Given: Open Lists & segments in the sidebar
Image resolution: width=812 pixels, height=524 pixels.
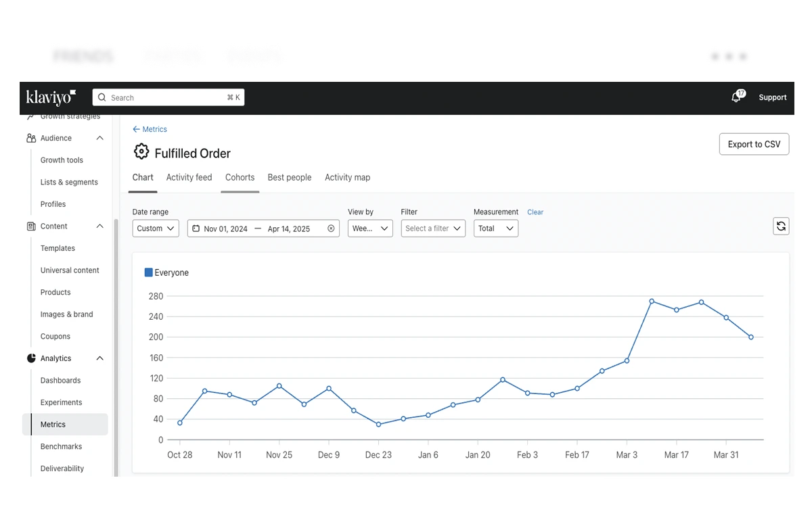Looking at the screenshot, I should [69, 182].
